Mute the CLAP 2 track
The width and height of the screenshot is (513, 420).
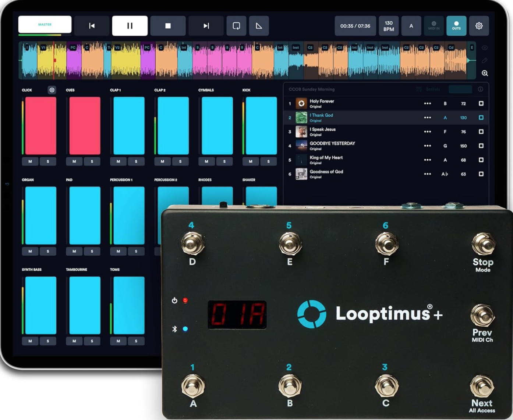(x=162, y=161)
